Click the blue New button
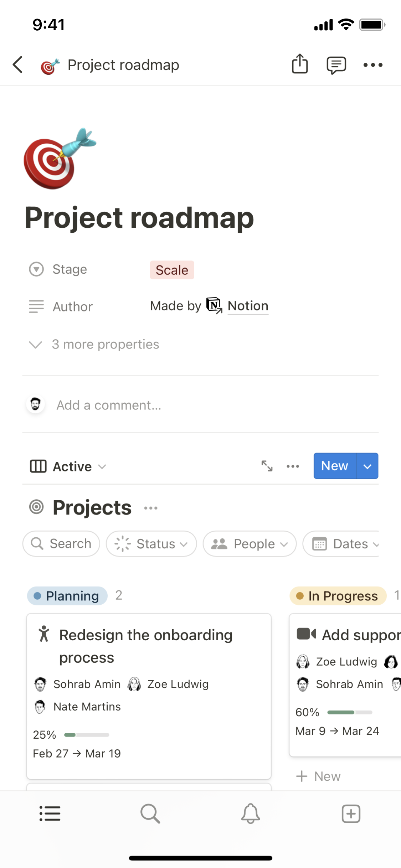 pos(334,466)
